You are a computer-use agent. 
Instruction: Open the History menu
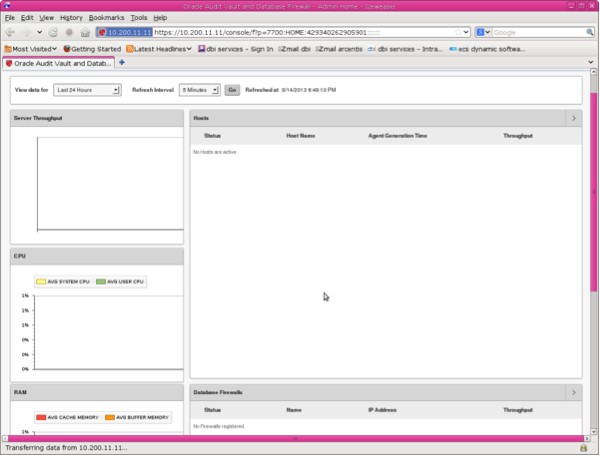[x=70, y=18]
